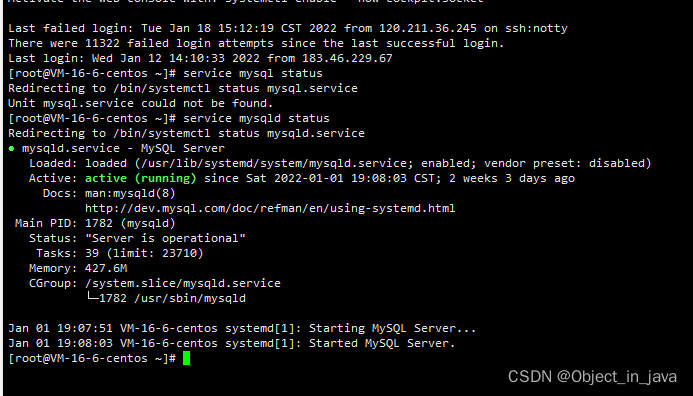Click the /usr/lib/systemd/system/mysqld.service path
The height and width of the screenshot is (396, 693).
point(273,163)
